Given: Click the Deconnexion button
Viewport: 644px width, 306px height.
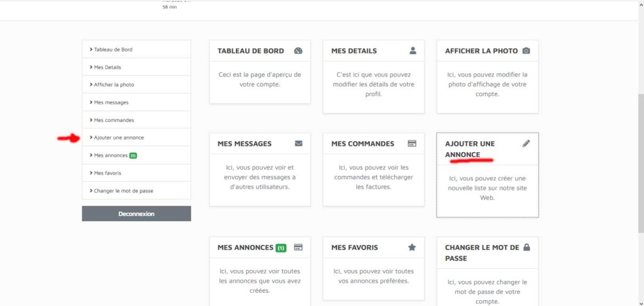Looking at the screenshot, I should click(x=136, y=214).
